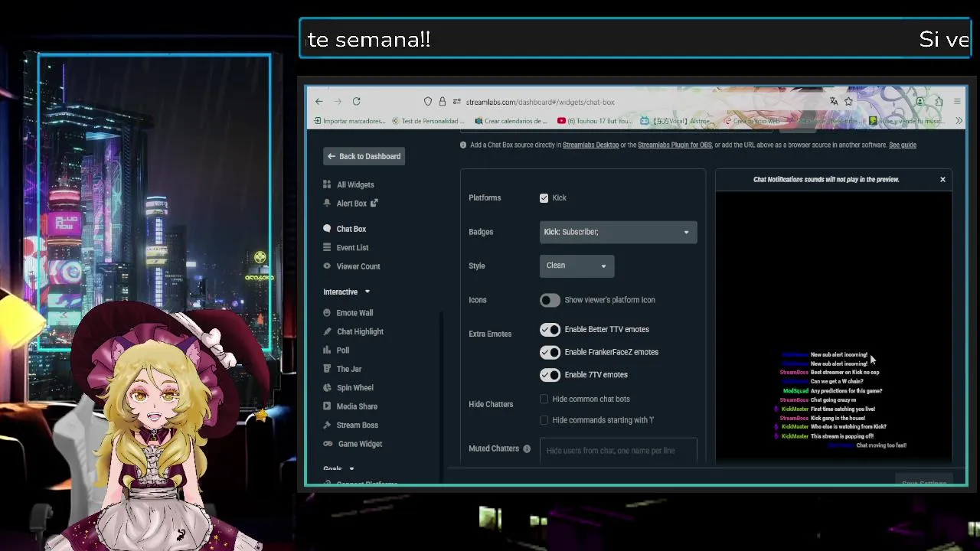Toggle Show viewer's platform icon switch
The width and height of the screenshot is (980, 551).
pyautogui.click(x=550, y=300)
